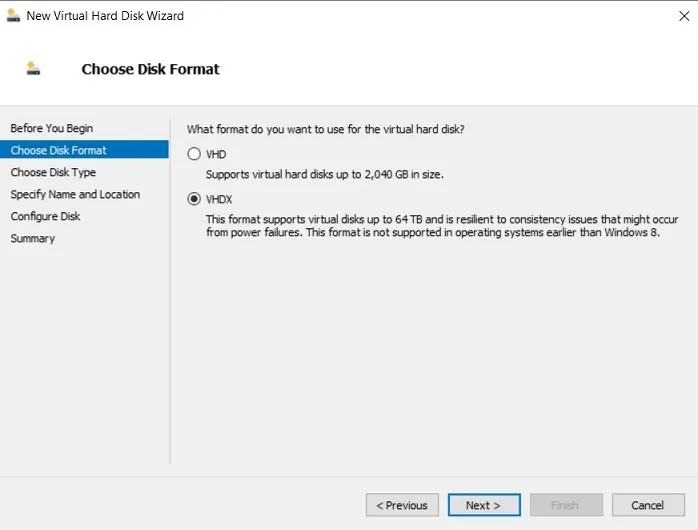Click the wizard icon in the title bar
The height and width of the screenshot is (530, 698).
(13, 16)
